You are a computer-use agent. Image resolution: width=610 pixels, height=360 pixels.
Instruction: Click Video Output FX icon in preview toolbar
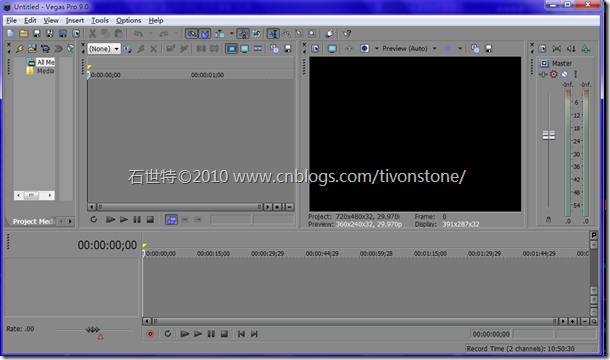[x=349, y=49]
